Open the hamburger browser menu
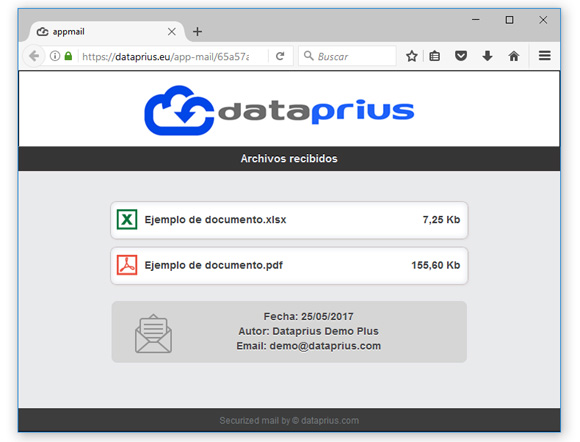 point(544,56)
